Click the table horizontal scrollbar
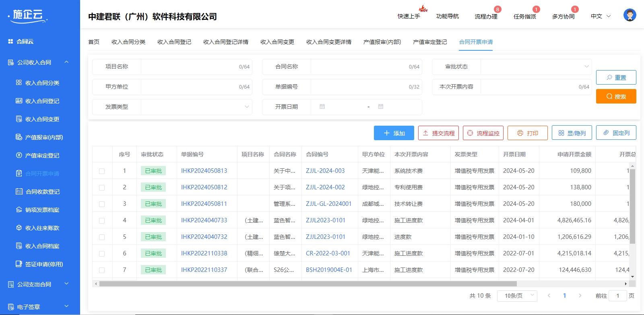The width and height of the screenshot is (644, 315). click(x=308, y=284)
